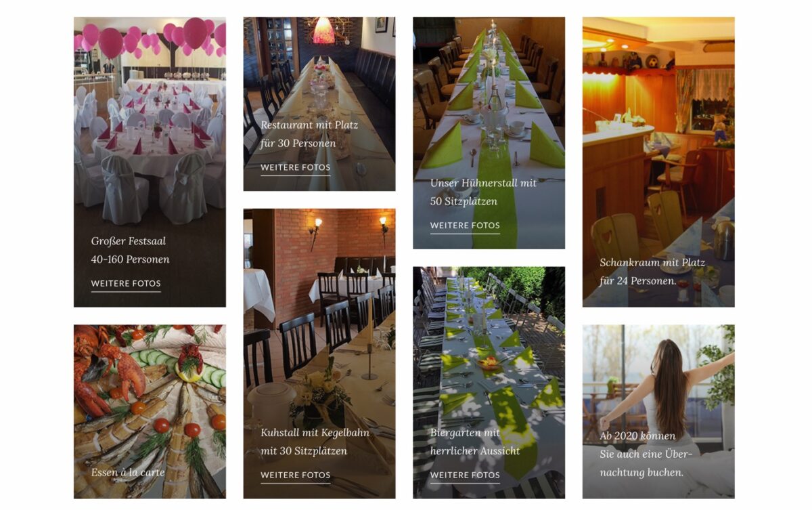This screenshot has width=812, height=510.
Task: Open Weitere Fotos for Biergarten
Action: [465, 475]
